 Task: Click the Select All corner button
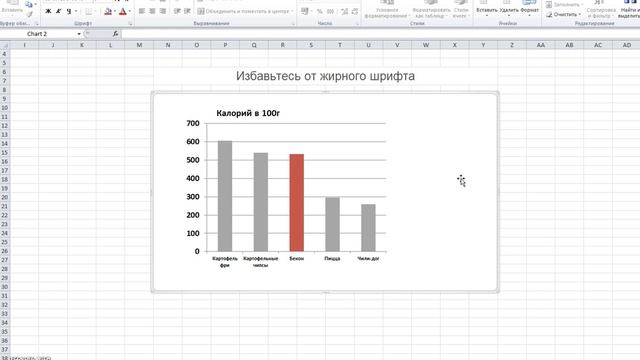pos(4,45)
